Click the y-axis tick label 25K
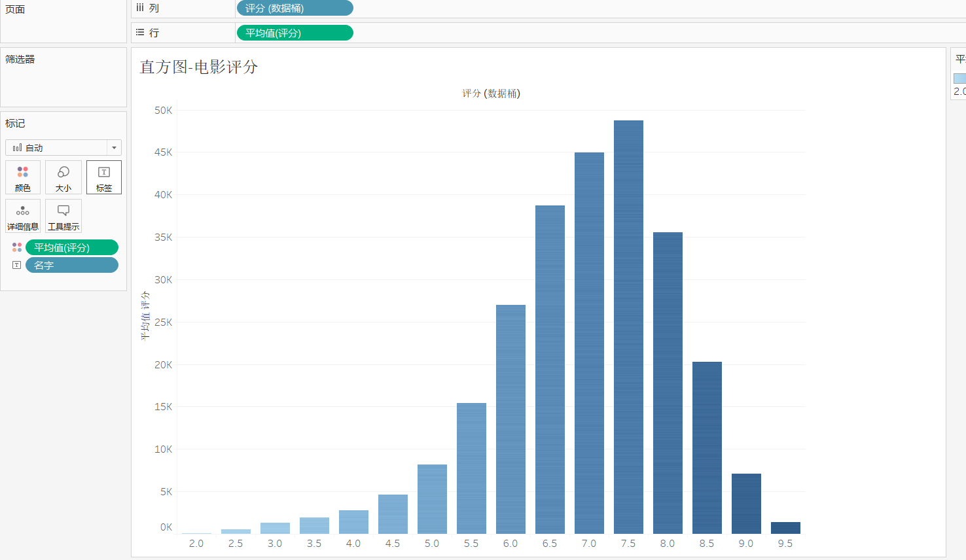 (x=164, y=323)
